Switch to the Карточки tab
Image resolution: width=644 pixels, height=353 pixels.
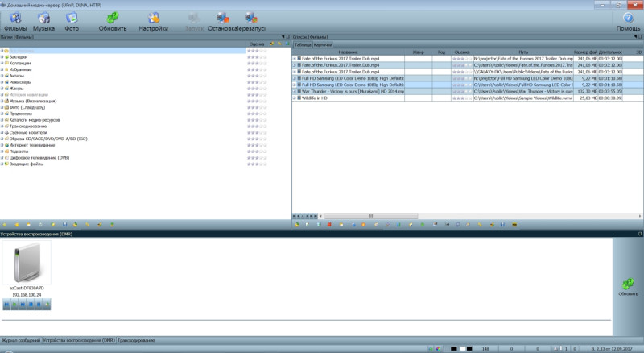tap(323, 44)
